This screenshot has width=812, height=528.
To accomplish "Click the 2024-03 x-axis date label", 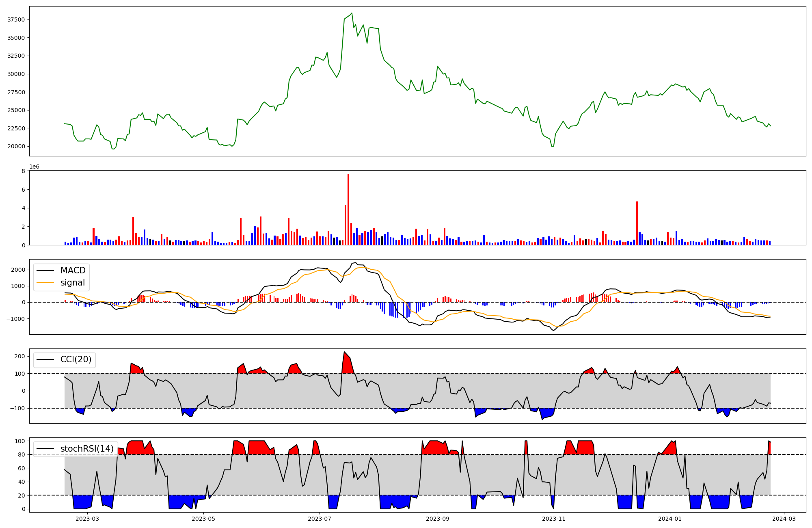I will 784,519.
